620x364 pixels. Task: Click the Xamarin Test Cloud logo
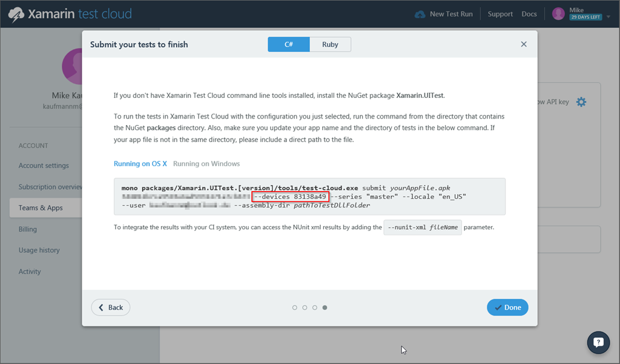pyautogui.click(x=70, y=14)
